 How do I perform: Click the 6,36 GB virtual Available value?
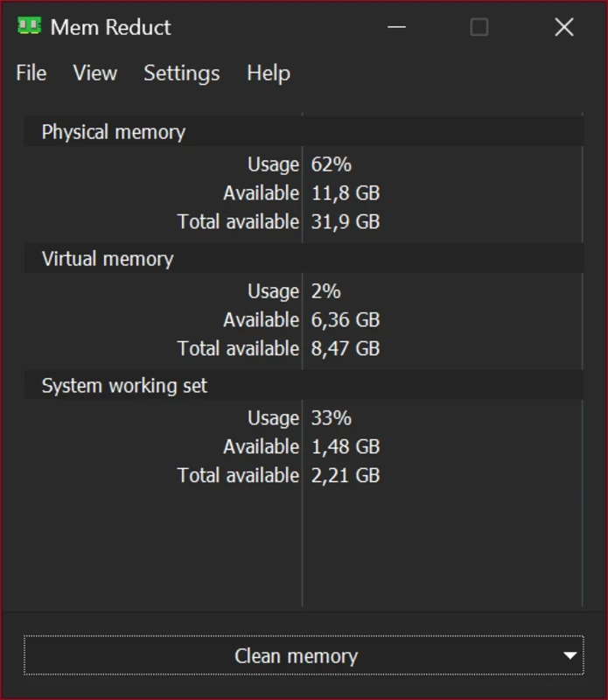(346, 320)
